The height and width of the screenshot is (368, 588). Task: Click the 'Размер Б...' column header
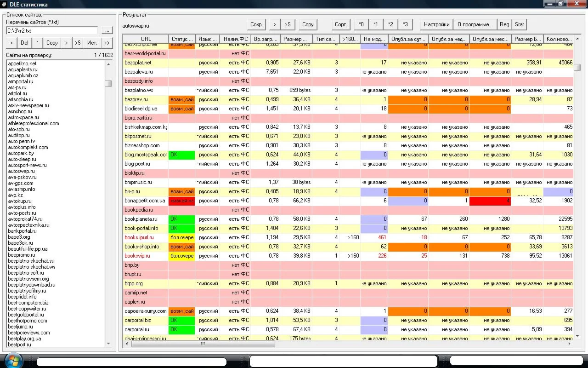click(527, 39)
